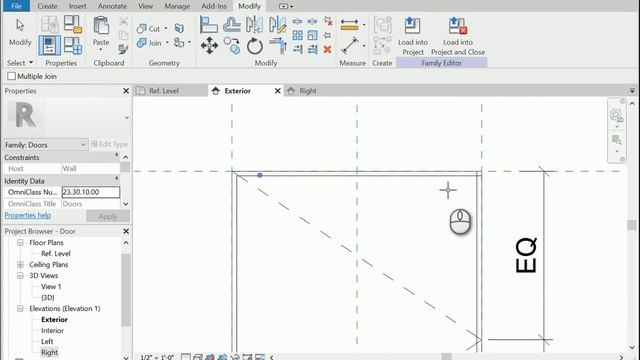Image resolution: width=640 pixels, height=360 pixels.
Task: Collapse the Floor Plans tree node
Action: pos(20,242)
